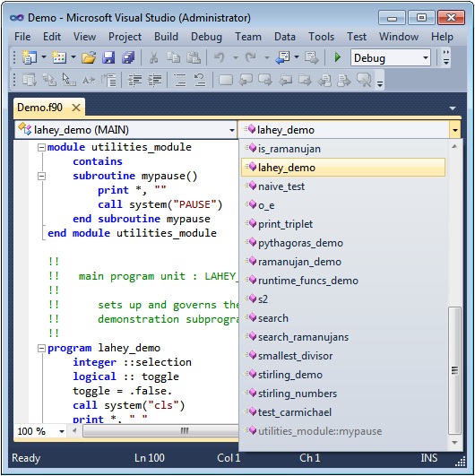
Task: Click the Save All icon
Action: (x=128, y=57)
